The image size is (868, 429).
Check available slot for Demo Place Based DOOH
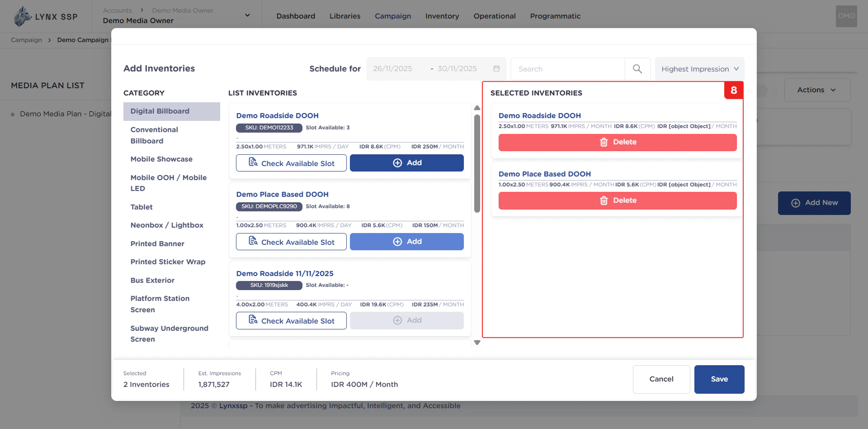click(x=291, y=242)
